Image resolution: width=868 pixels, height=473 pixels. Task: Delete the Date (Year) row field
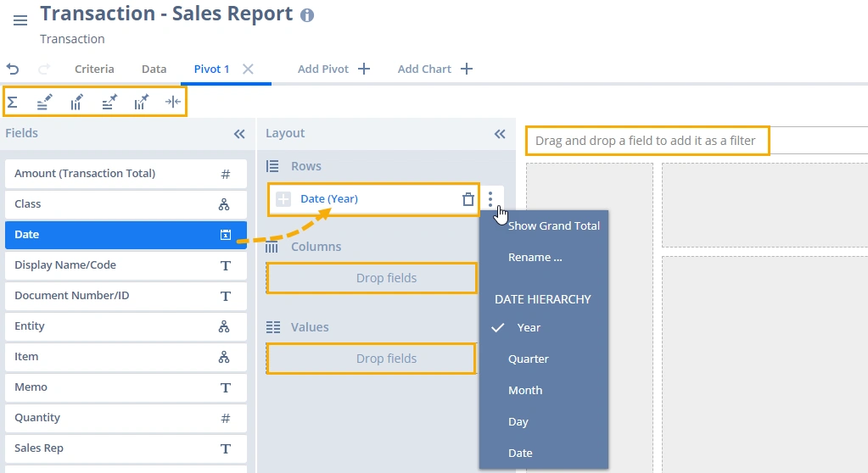coord(468,199)
